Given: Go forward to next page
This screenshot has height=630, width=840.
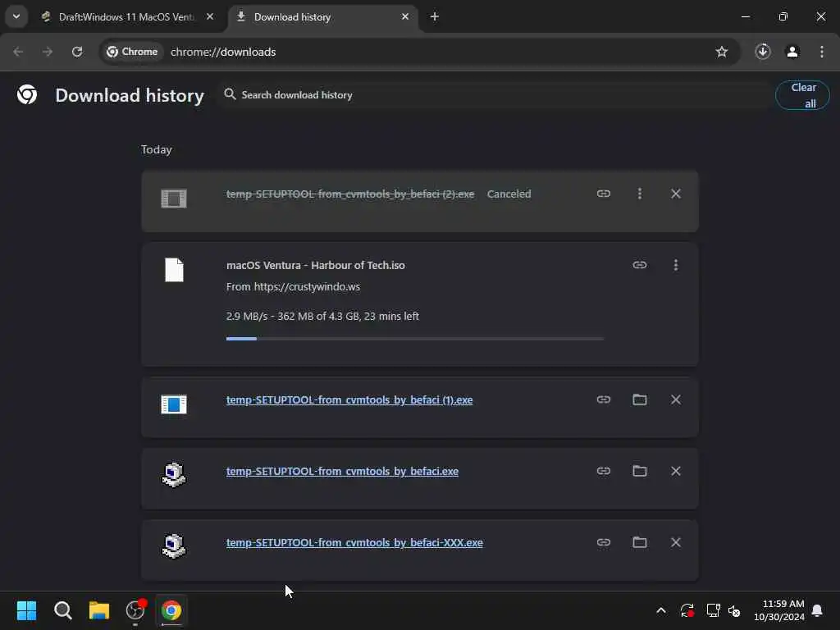Looking at the screenshot, I should pyautogui.click(x=48, y=52).
